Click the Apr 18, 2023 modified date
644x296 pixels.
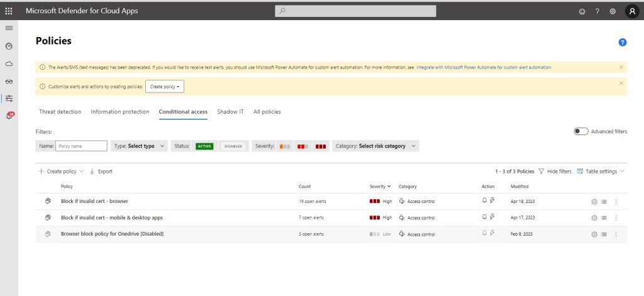pos(523,202)
